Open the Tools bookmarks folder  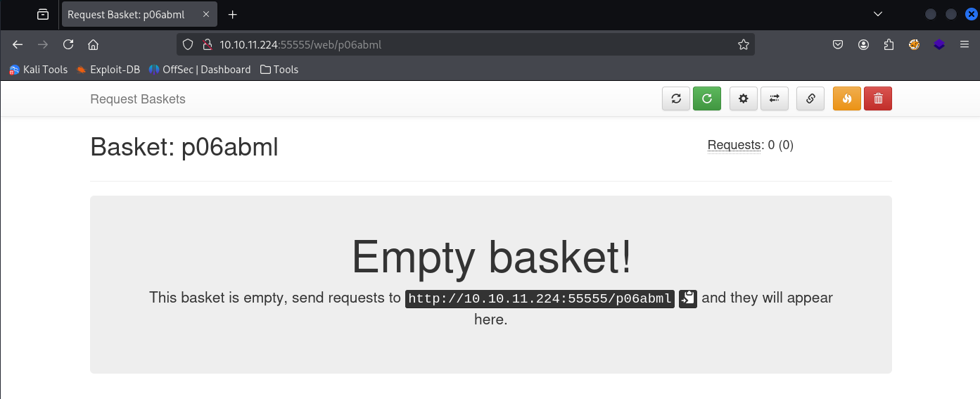pos(279,70)
